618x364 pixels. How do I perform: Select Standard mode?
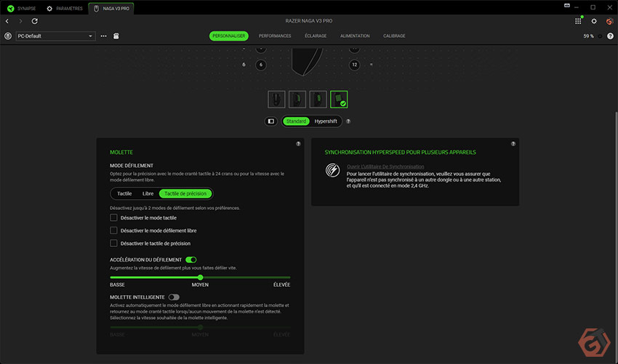pos(296,121)
